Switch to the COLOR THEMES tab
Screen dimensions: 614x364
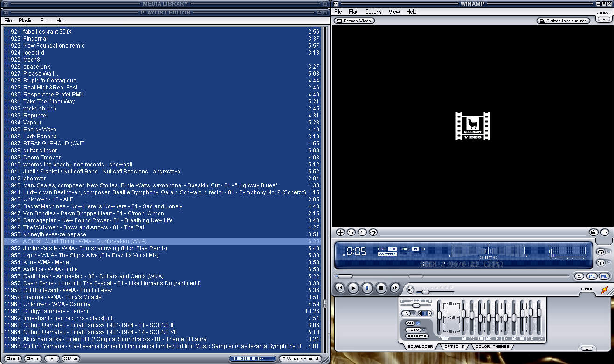[x=492, y=346]
